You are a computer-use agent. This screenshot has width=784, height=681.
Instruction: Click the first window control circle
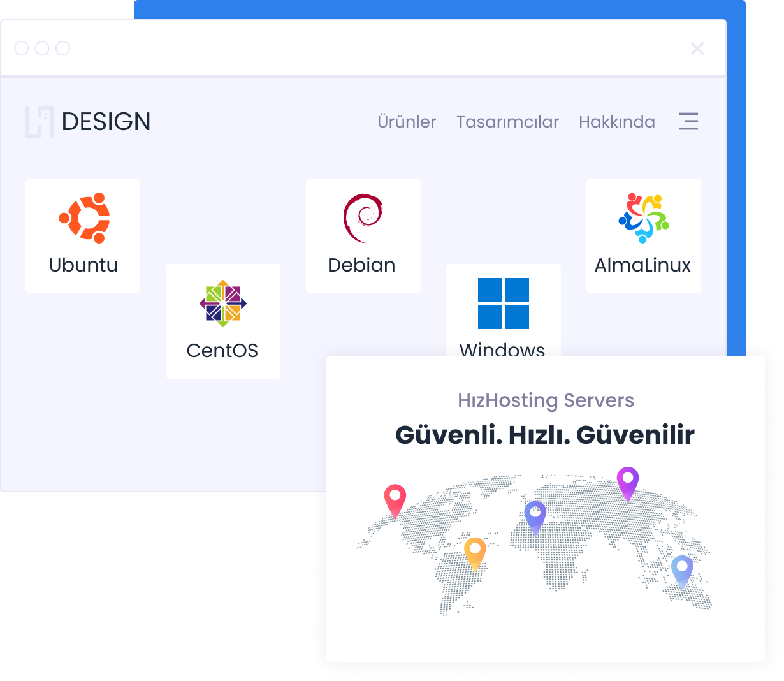point(22,48)
